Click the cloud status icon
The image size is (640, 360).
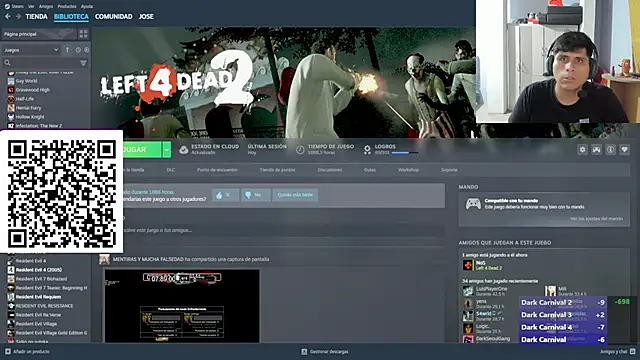pyautogui.click(x=184, y=150)
